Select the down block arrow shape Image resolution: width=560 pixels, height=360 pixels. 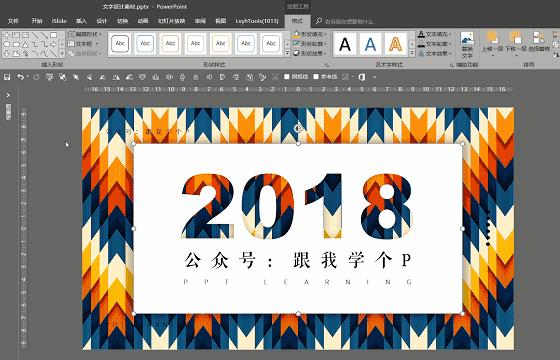(7, 54)
